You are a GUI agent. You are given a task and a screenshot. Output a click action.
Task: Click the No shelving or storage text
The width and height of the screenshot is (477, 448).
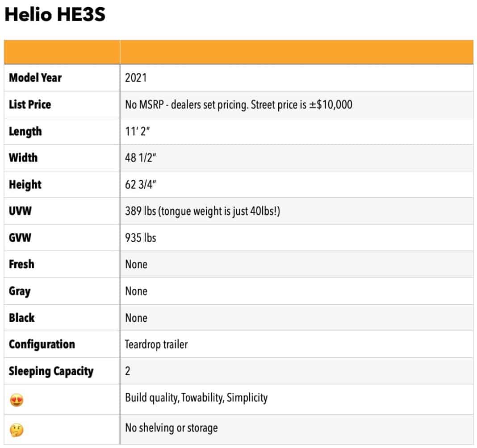(172, 427)
